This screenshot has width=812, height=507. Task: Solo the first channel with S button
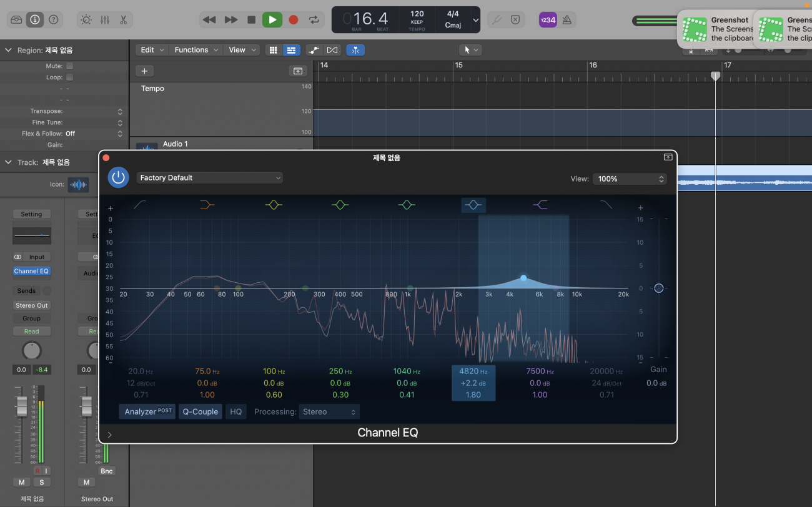click(42, 482)
